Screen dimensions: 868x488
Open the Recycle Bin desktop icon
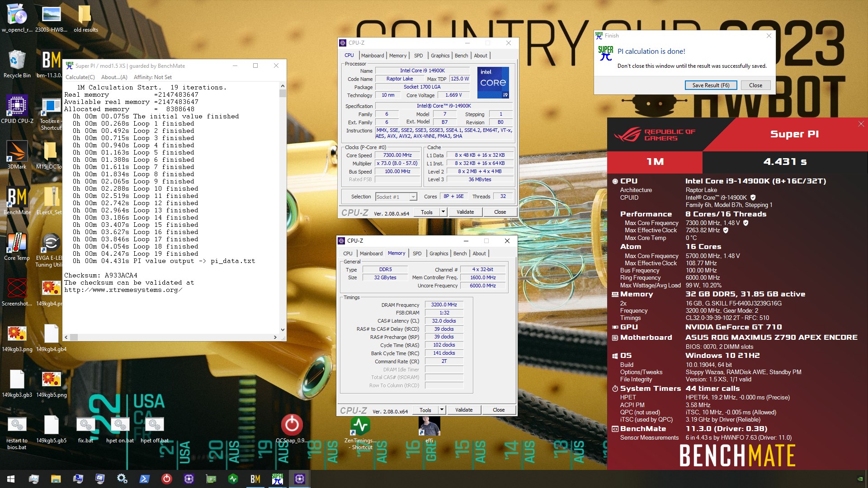click(x=17, y=64)
